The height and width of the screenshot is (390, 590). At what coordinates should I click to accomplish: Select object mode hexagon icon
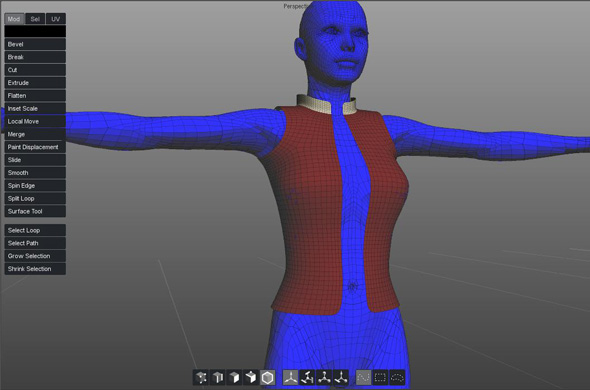click(x=268, y=377)
